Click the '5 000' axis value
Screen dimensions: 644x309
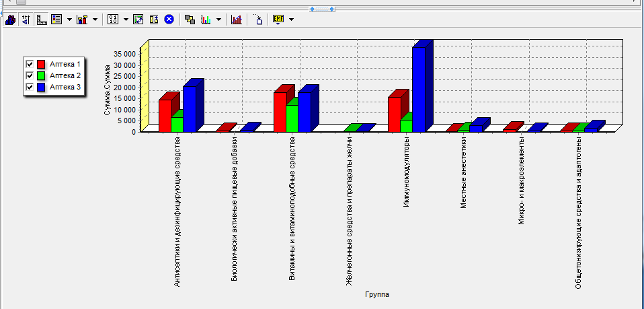pyautogui.click(x=126, y=121)
